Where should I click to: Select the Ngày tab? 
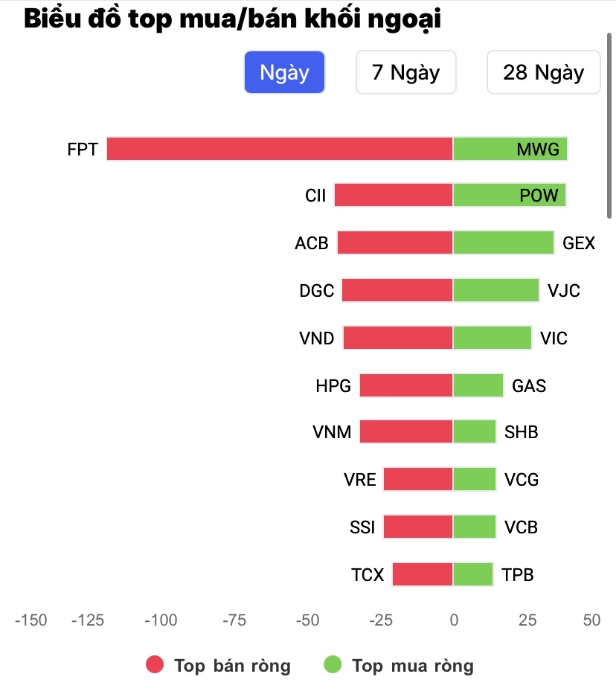pos(284,72)
